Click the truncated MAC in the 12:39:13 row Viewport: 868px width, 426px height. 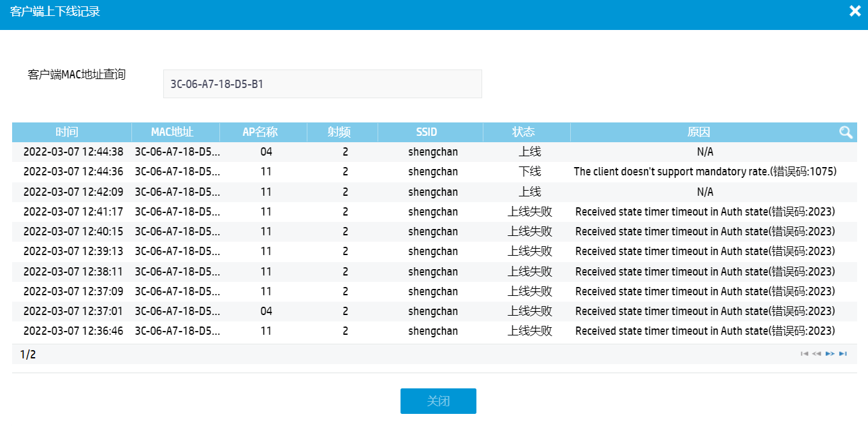(177, 251)
